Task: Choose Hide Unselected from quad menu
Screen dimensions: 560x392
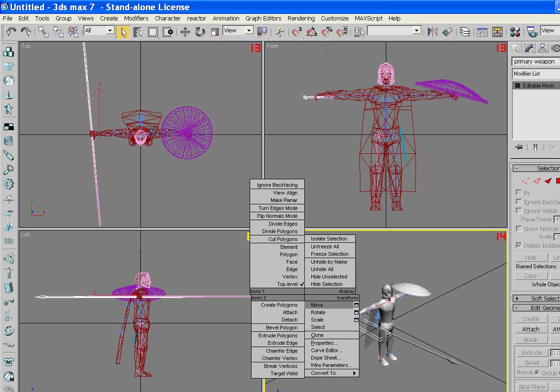Action: coord(329,277)
